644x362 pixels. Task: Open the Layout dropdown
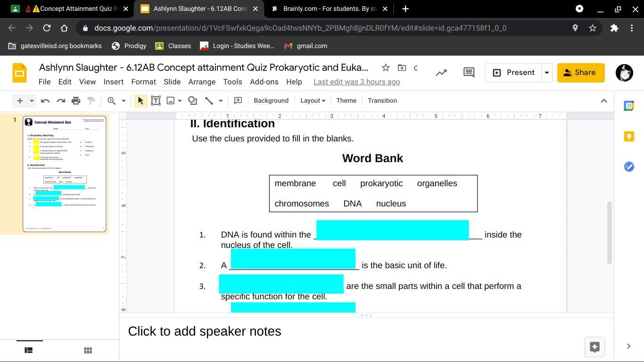(313, 100)
